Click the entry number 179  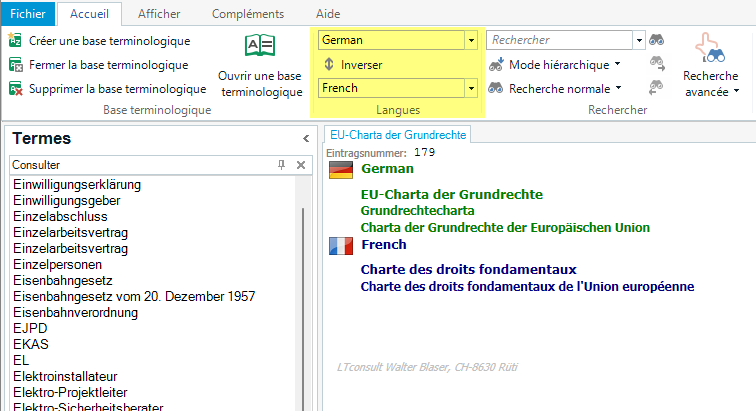point(424,152)
